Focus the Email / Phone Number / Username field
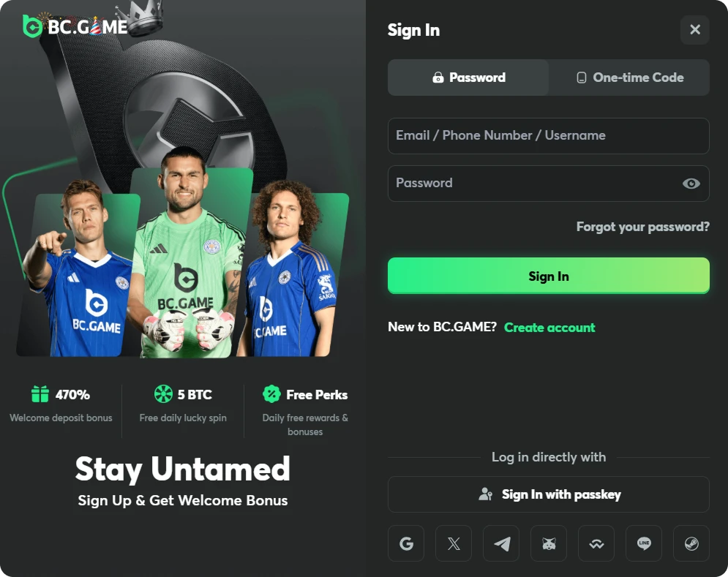The width and height of the screenshot is (728, 577). click(x=549, y=136)
